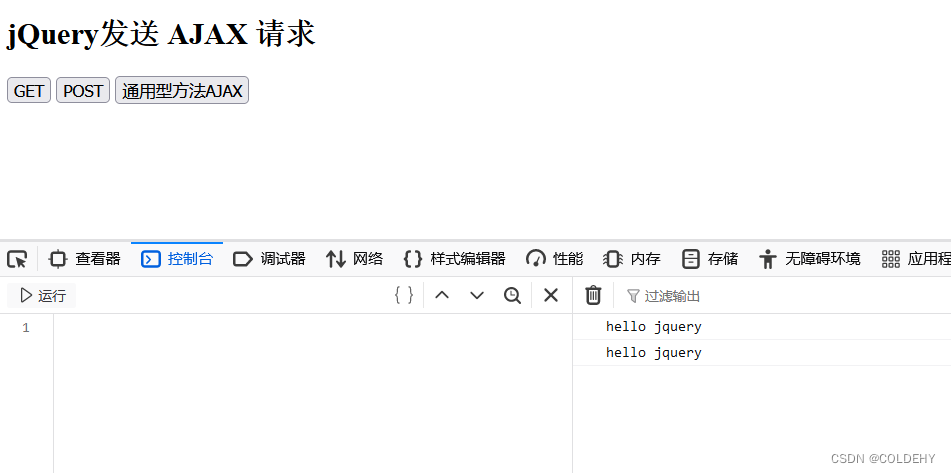Click the element picker arrow icon

[17, 260]
